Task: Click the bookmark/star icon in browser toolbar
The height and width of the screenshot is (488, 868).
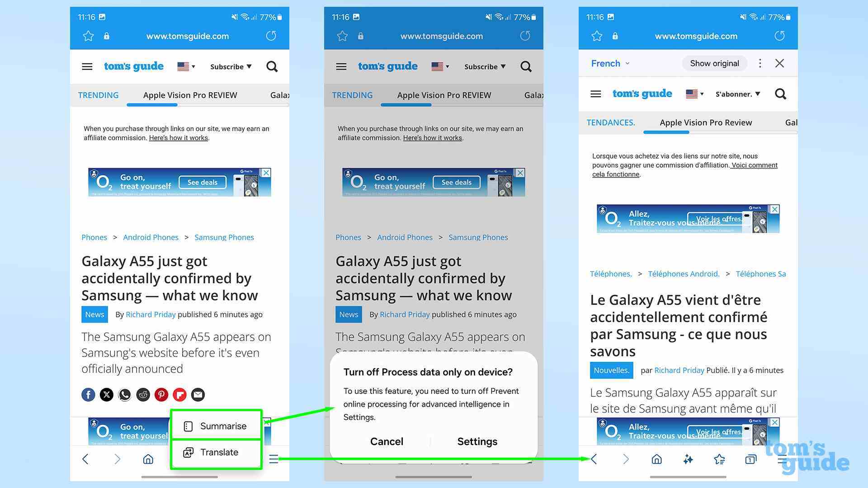Action: 89,36
